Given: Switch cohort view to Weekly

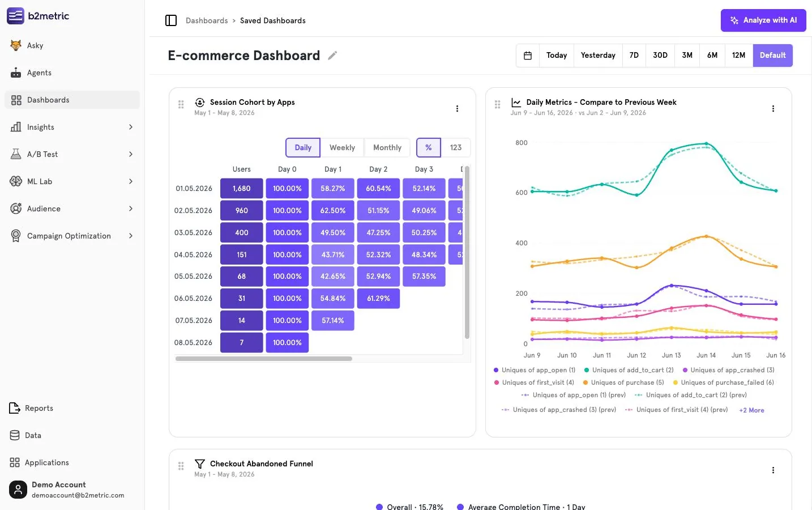Looking at the screenshot, I should tap(342, 147).
